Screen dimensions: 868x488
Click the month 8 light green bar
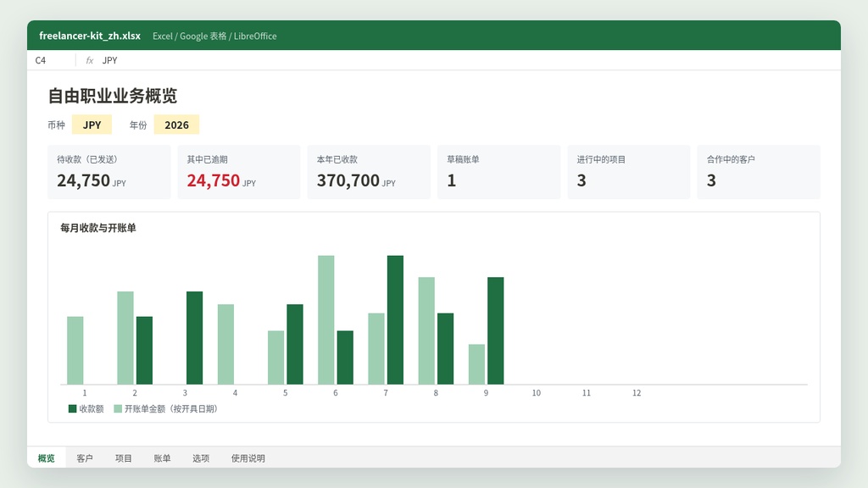tap(426, 331)
